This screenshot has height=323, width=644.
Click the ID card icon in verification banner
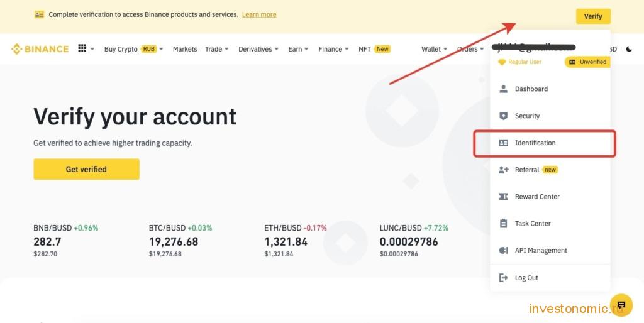coord(39,14)
